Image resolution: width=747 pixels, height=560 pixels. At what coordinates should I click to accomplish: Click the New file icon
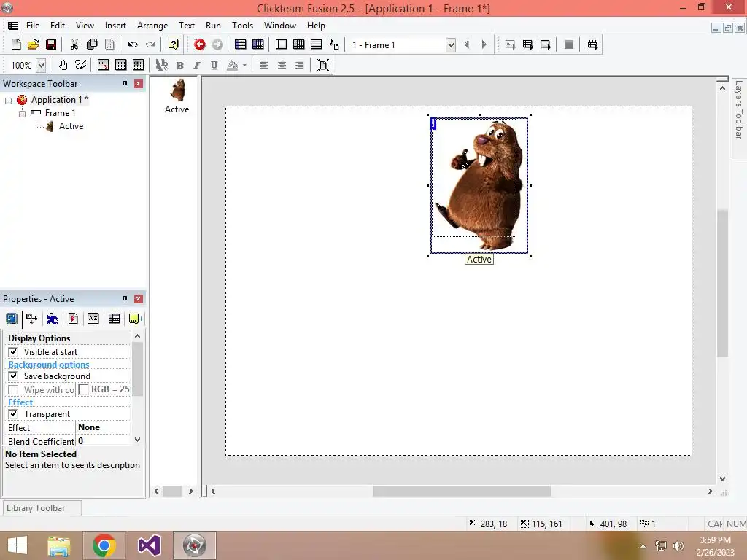point(16,44)
